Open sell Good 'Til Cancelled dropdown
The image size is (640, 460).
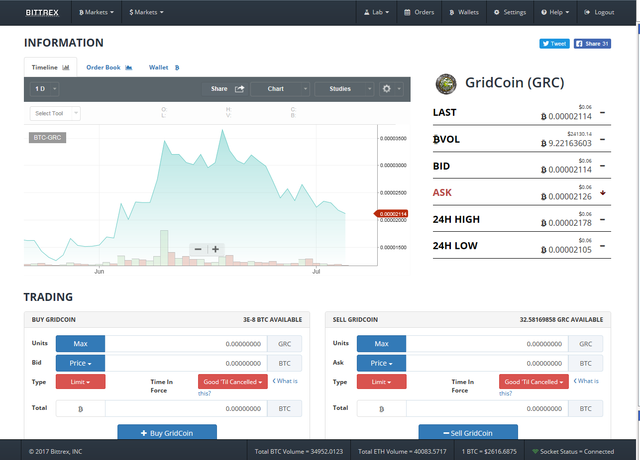click(x=536, y=382)
